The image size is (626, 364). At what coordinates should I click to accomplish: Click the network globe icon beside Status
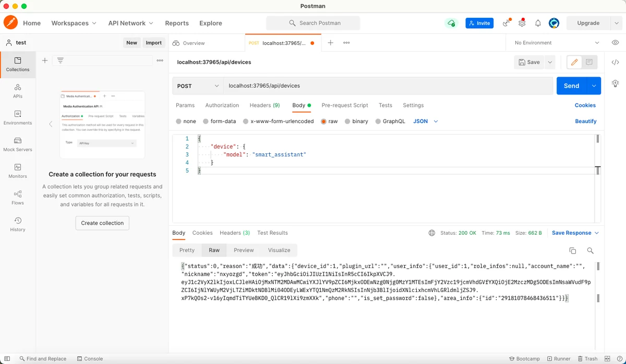[431, 233]
